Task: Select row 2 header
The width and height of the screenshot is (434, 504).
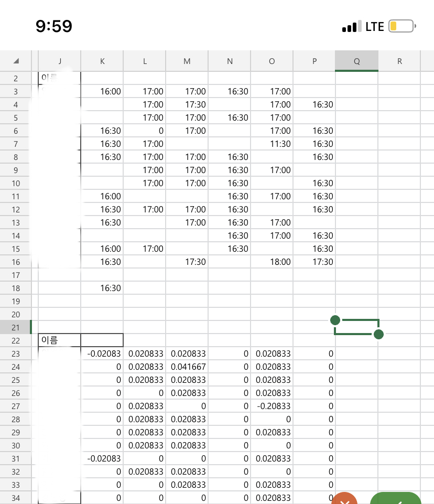Action: [x=16, y=78]
